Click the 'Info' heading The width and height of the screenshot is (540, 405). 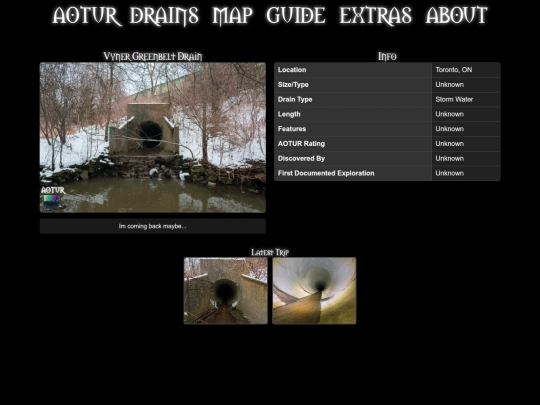point(387,56)
